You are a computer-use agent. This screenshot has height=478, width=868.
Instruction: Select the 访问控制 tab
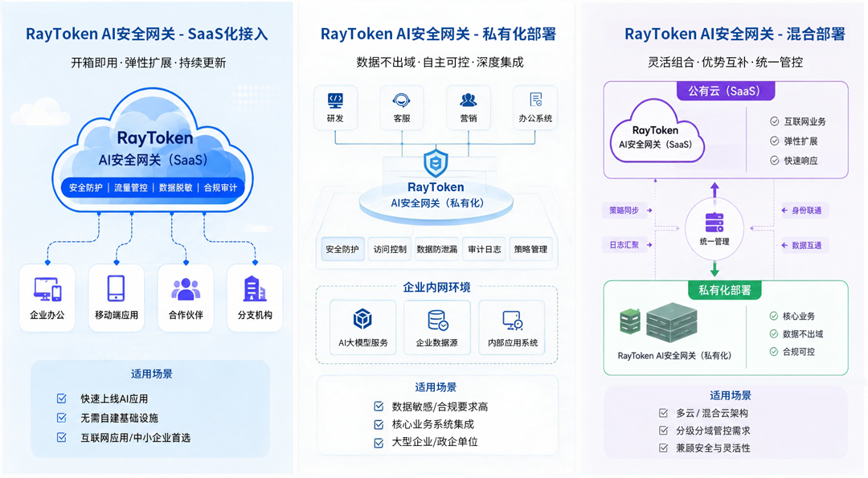[390, 249]
